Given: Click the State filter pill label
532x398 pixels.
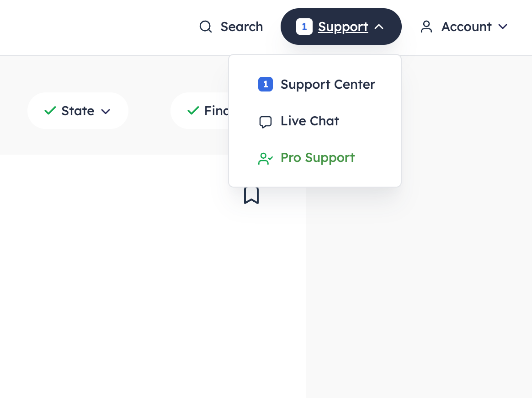Looking at the screenshot, I should pyautogui.click(x=78, y=111).
